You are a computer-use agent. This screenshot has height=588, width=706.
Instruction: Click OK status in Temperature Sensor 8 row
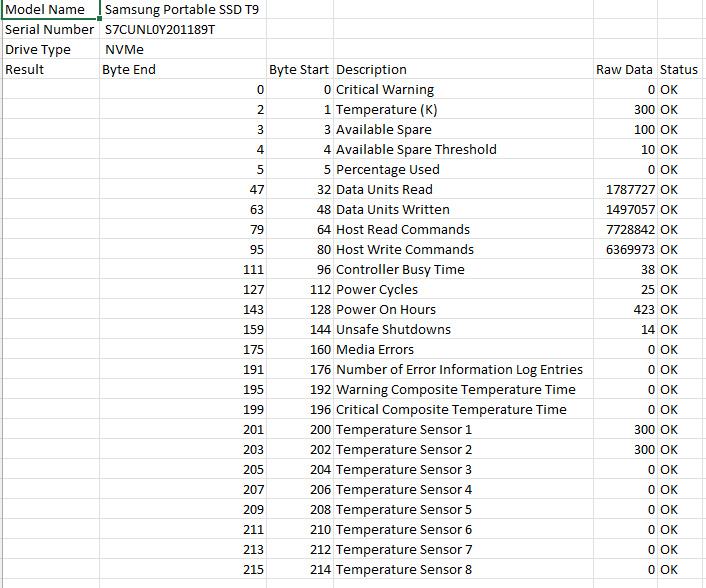pos(681,569)
